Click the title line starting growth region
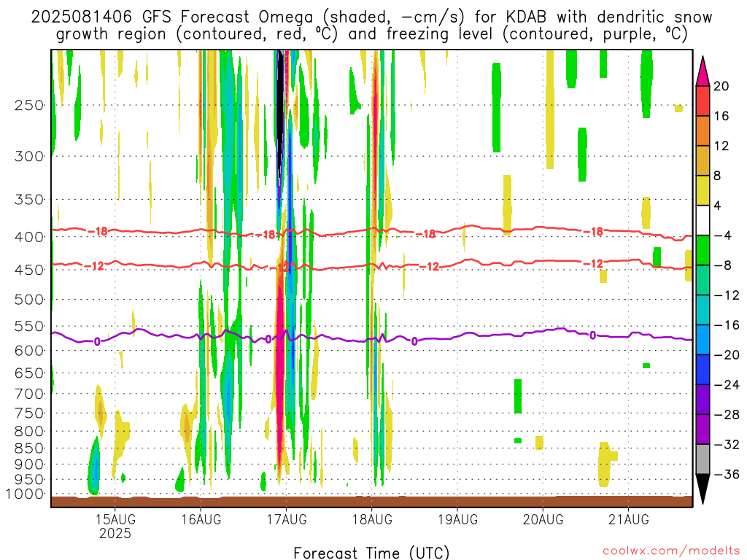Image resolution: width=747 pixels, height=560 pixels. 371,34
